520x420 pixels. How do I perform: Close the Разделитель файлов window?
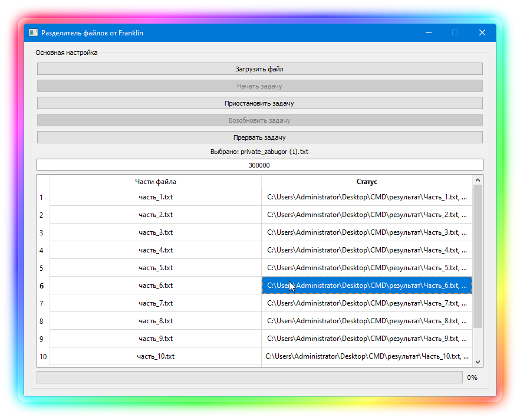482,32
